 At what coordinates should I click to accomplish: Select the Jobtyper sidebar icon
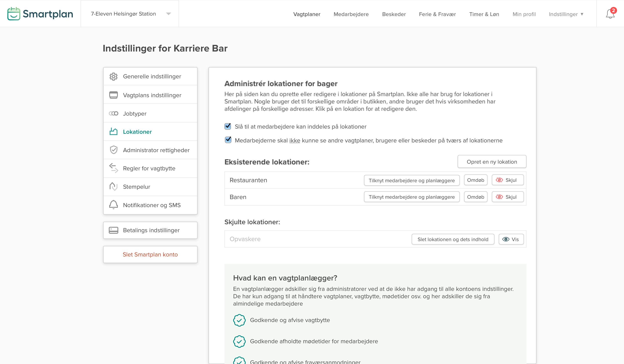coord(113,113)
